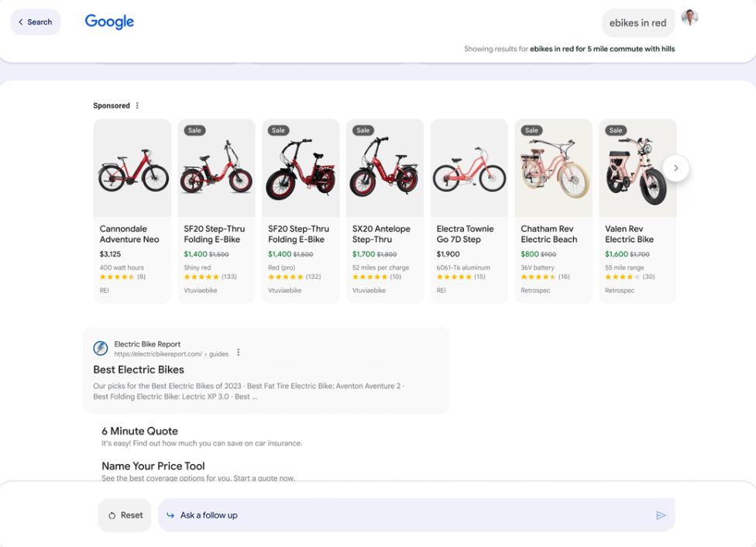The height and width of the screenshot is (547, 756).
Task: Advance the product carousel with the next arrow
Action: click(x=675, y=168)
